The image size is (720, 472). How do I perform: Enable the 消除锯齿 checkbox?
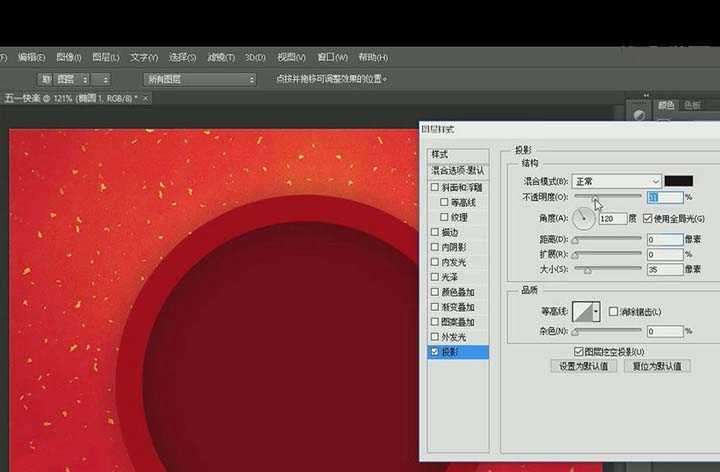pyautogui.click(x=614, y=312)
